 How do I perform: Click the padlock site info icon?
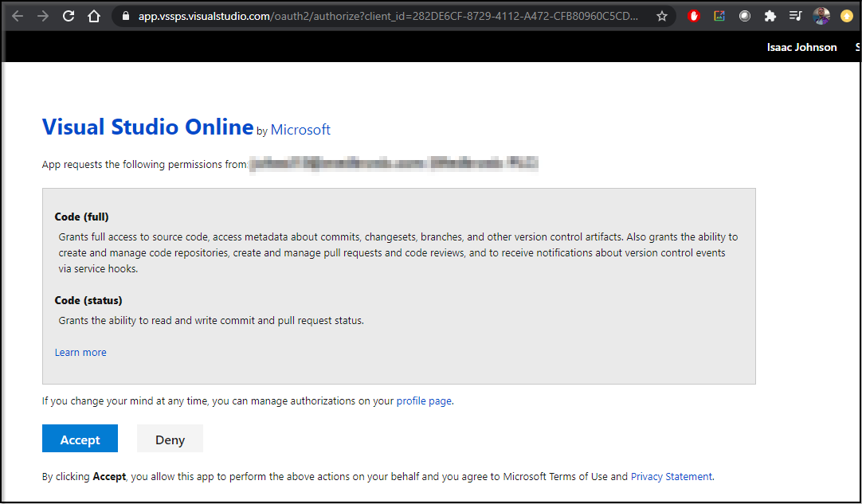[126, 17]
